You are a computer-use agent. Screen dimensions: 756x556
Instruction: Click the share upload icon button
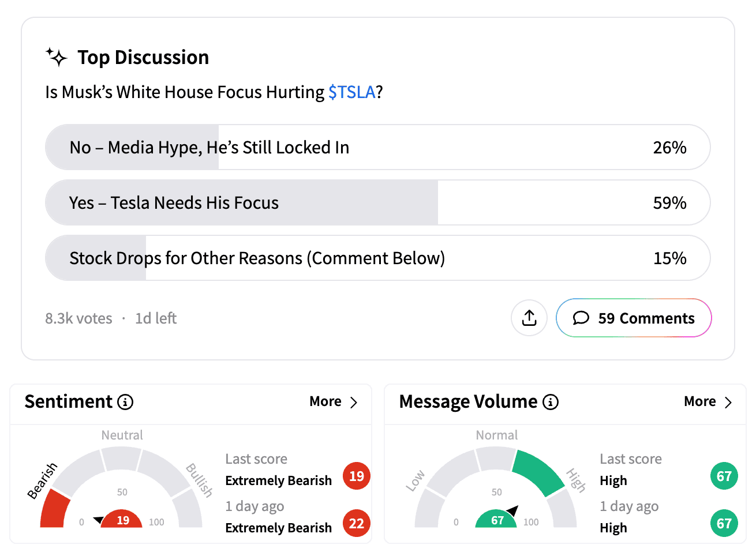pyautogui.click(x=529, y=318)
